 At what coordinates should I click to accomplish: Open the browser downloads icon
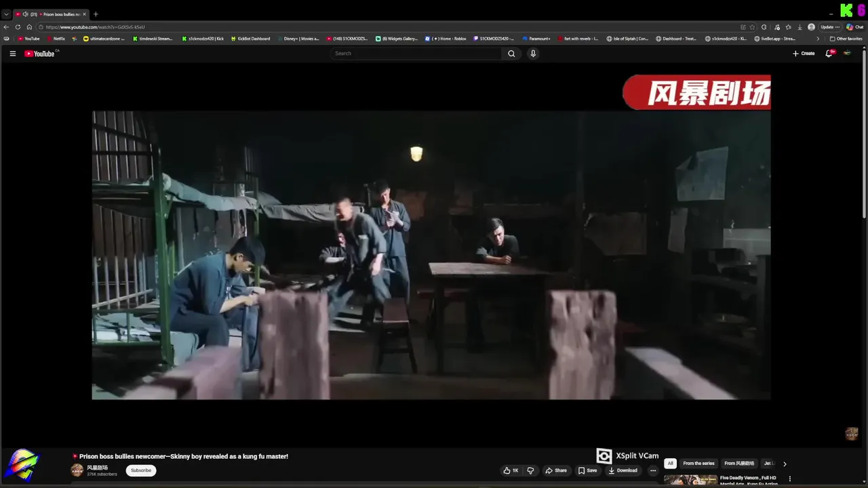coord(800,27)
